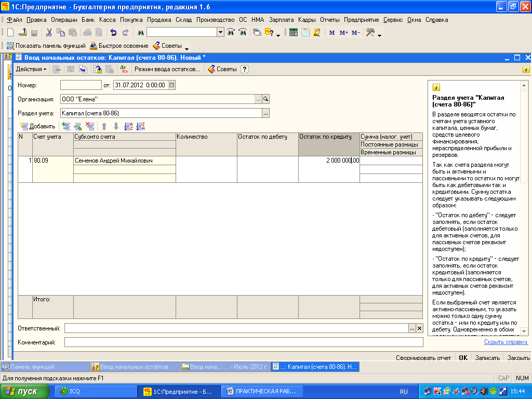Click into the Номер input field
The image size is (532, 399).
(x=81, y=85)
